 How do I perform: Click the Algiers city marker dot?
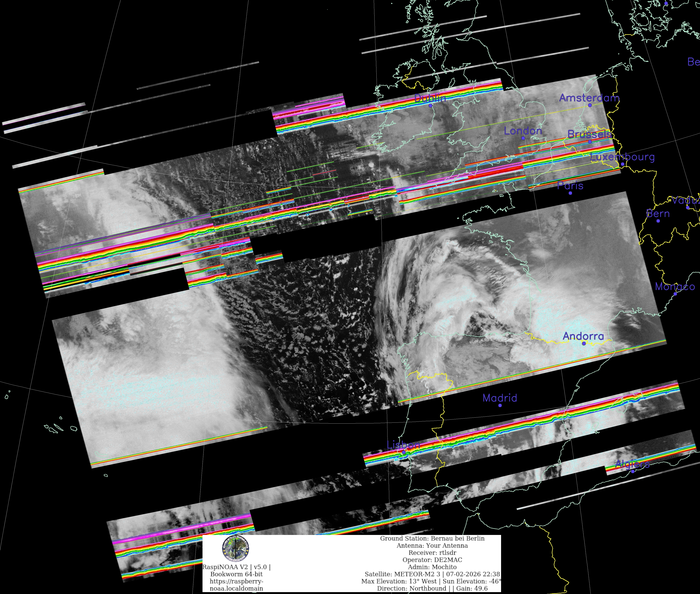(633, 471)
